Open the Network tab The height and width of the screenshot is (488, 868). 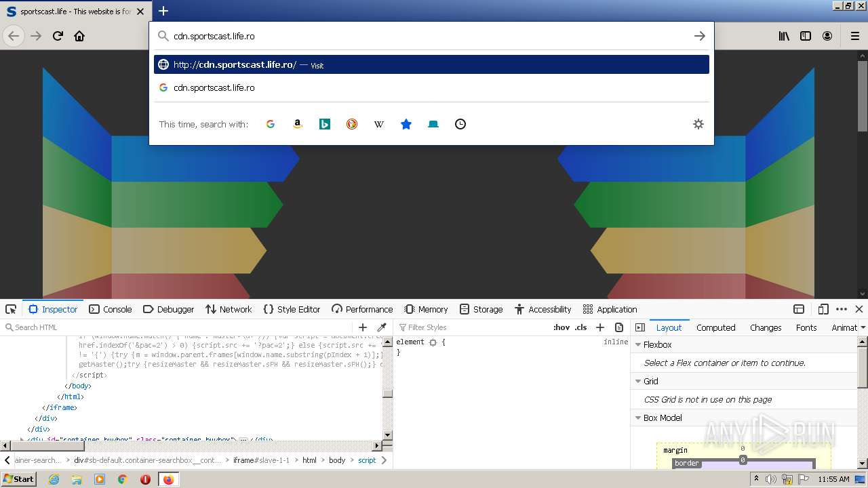click(229, 309)
